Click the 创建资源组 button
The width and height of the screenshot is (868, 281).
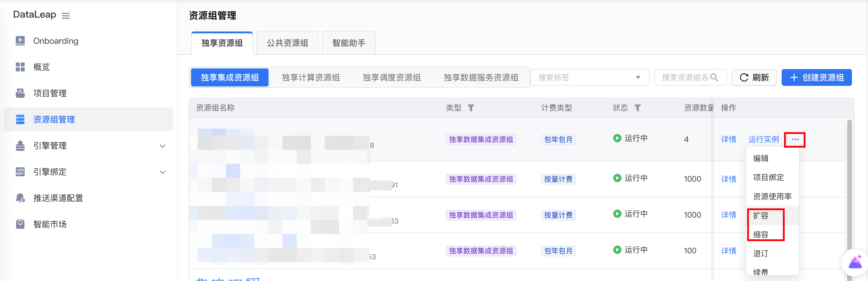point(817,77)
